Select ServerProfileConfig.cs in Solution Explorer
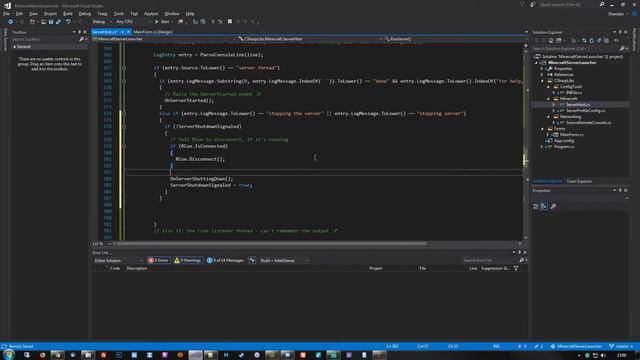 585,111
